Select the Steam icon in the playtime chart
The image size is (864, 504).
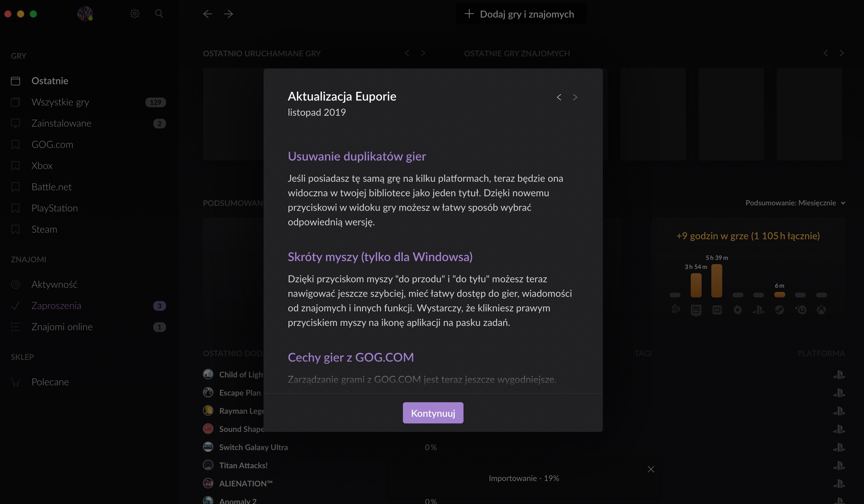click(x=779, y=310)
